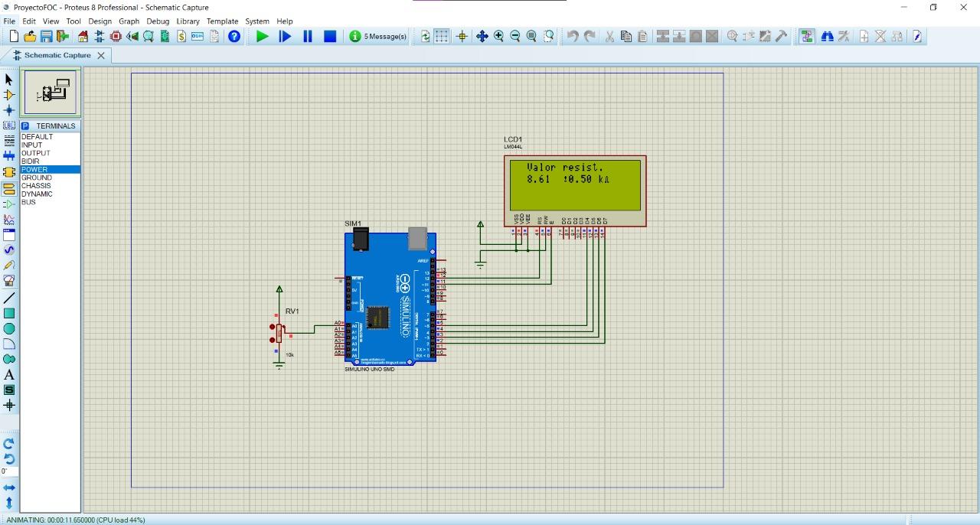
Task: Open the Debug menu
Action: click(158, 21)
